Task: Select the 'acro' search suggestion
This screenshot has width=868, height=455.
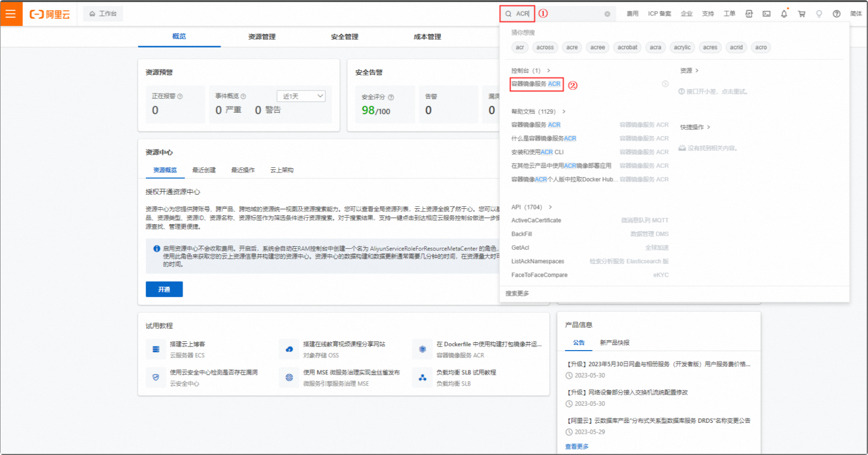Action: click(x=761, y=47)
